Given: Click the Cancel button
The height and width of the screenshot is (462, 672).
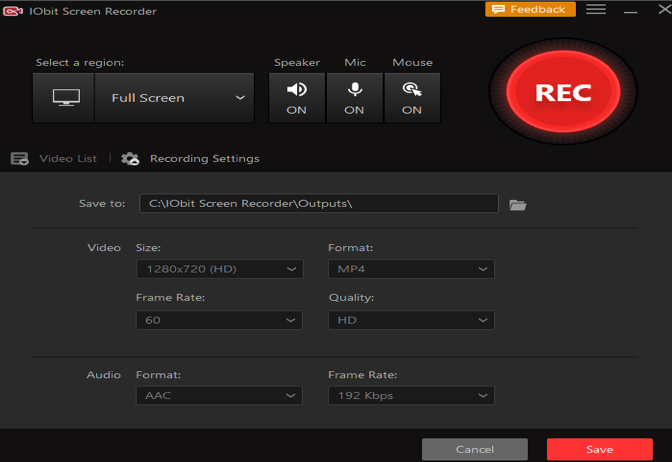Looking at the screenshot, I should coord(475,449).
